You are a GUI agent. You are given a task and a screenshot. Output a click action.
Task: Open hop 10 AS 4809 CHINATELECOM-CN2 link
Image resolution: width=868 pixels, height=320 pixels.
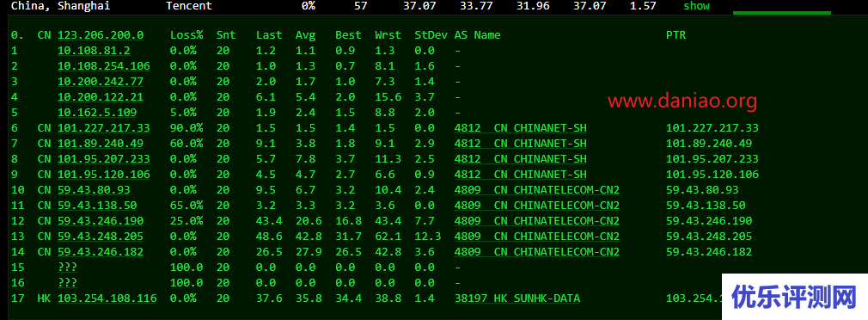[537, 190]
